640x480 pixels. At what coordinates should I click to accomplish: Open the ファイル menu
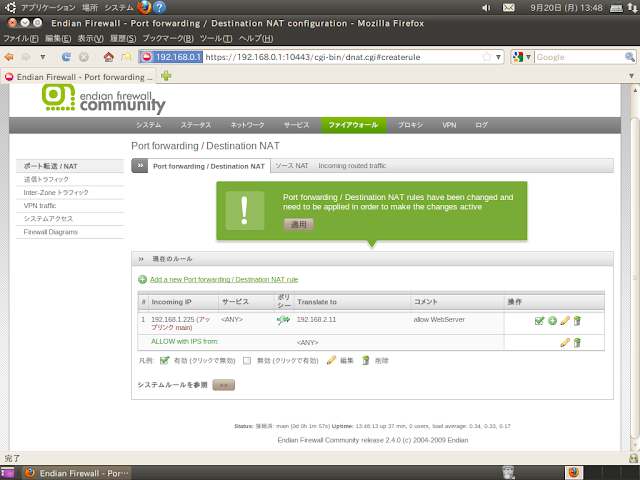pyautogui.click(x=20, y=38)
